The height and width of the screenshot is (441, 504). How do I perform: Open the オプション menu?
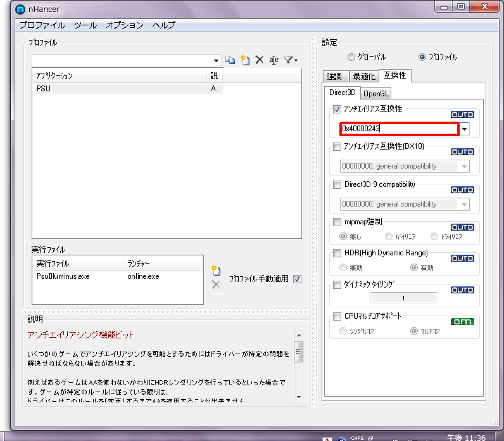(125, 25)
